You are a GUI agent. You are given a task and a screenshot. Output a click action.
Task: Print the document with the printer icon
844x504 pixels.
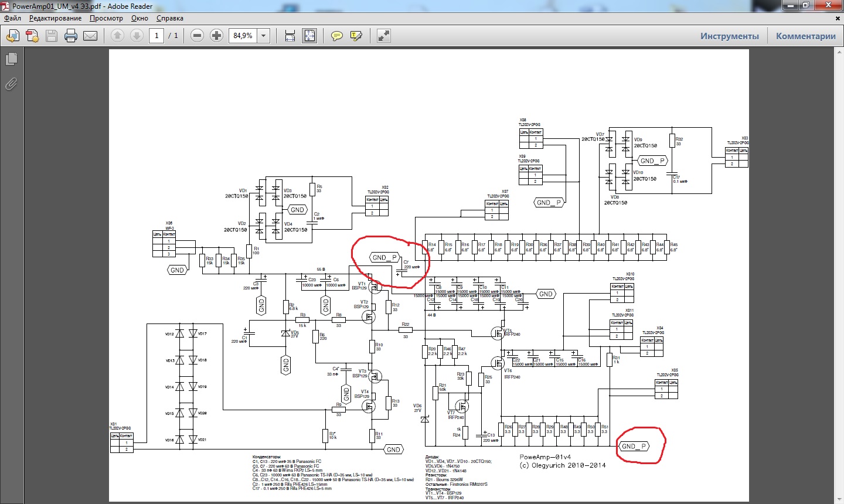(x=71, y=36)
